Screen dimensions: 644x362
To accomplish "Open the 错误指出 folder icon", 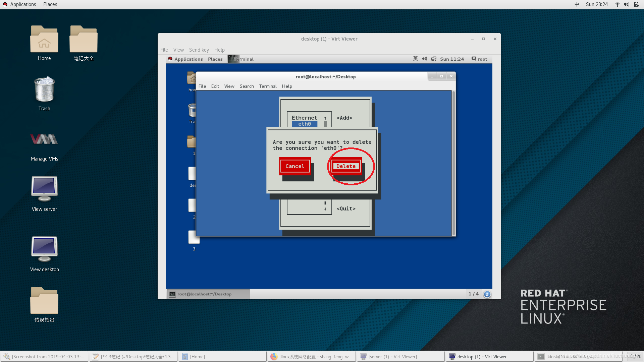I will pyautogui.click(x=44, y=304).
